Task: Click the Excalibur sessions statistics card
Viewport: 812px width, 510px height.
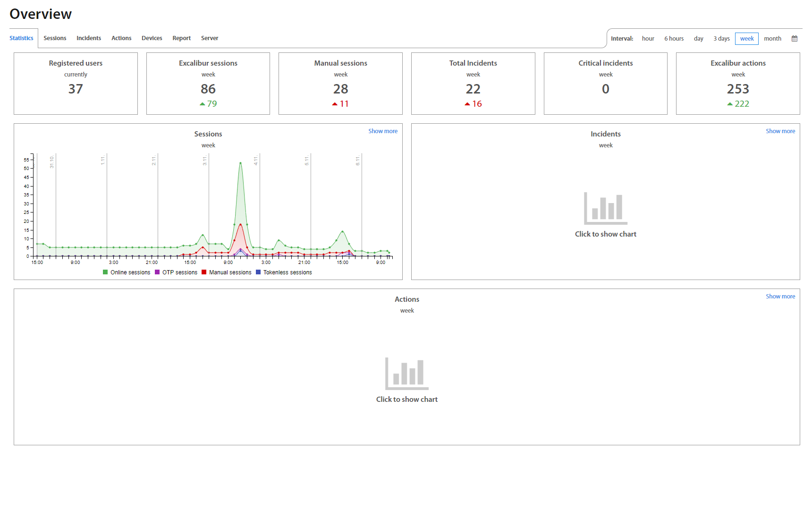Action: click(208, 84)
